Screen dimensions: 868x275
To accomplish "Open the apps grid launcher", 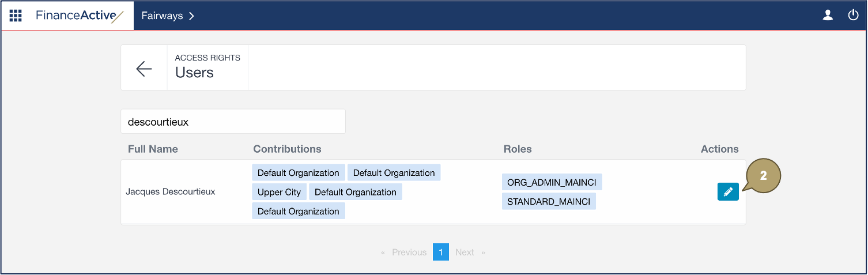I will pyautogui.click(x=16, y=16).
